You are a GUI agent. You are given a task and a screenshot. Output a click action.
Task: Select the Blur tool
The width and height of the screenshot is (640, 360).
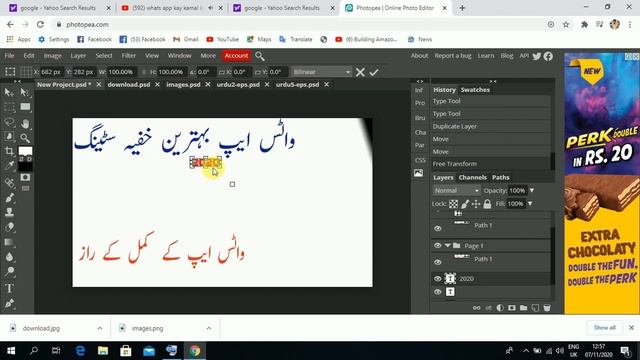click(x=9, y=257)
